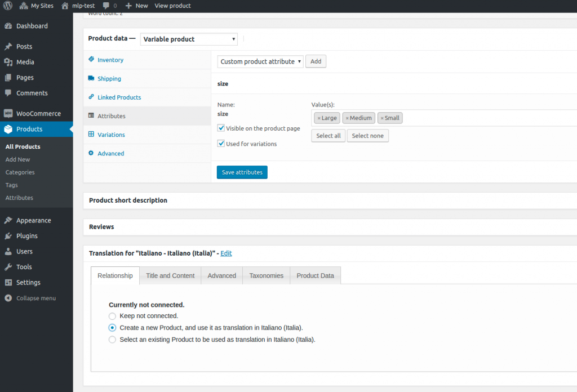Open Media library via its sidebar icon

point(8,62)
